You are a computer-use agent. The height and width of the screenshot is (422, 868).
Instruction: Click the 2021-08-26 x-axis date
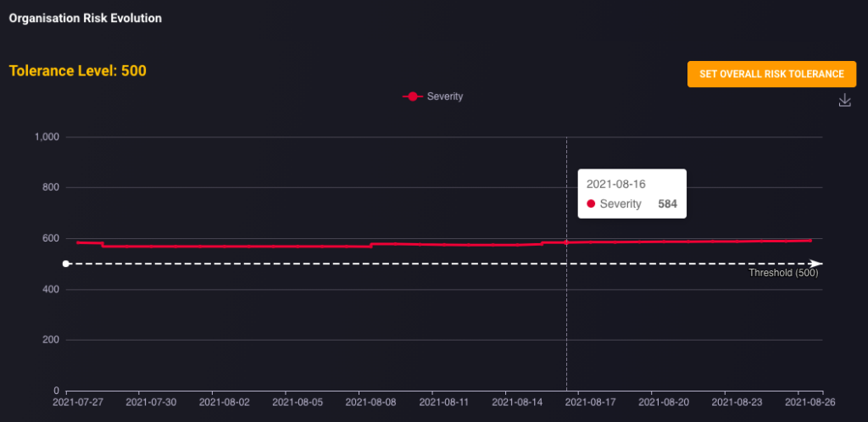(x=810, y=403)
